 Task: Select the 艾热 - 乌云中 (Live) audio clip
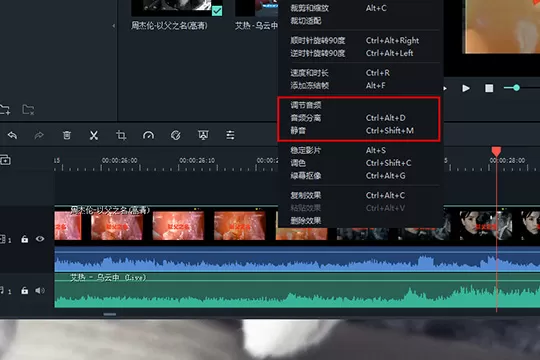click(x=297, y=290)
